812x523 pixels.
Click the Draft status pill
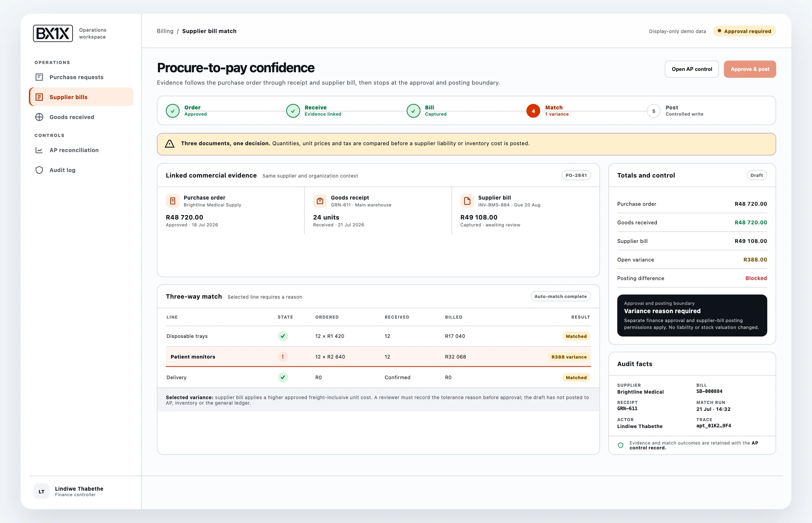pyautogui.click(x=757, y=175)
